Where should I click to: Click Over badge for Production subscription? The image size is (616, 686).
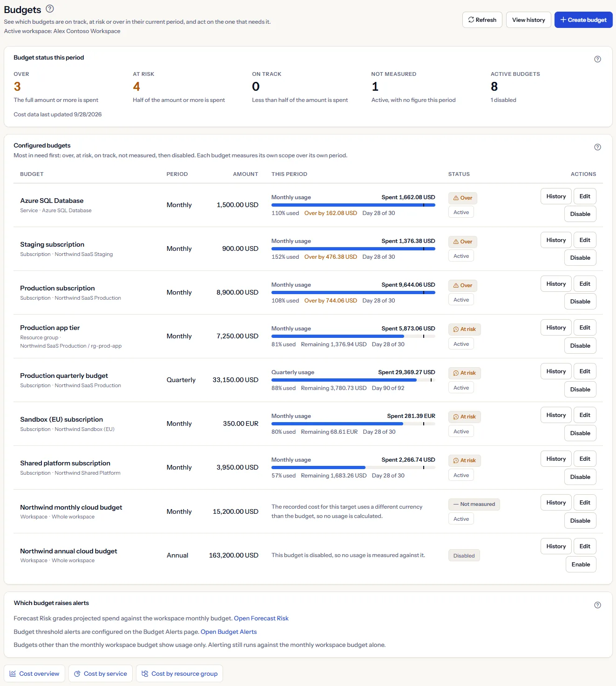coord(463,285)
